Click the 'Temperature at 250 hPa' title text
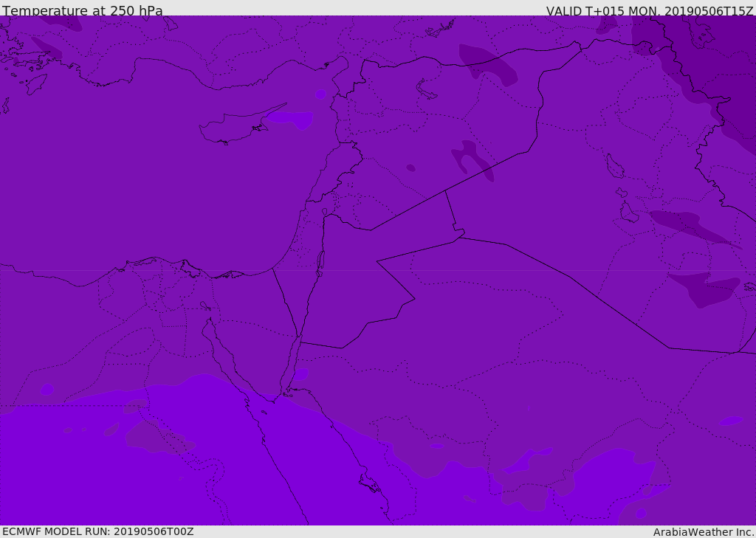 click(83, 10)
